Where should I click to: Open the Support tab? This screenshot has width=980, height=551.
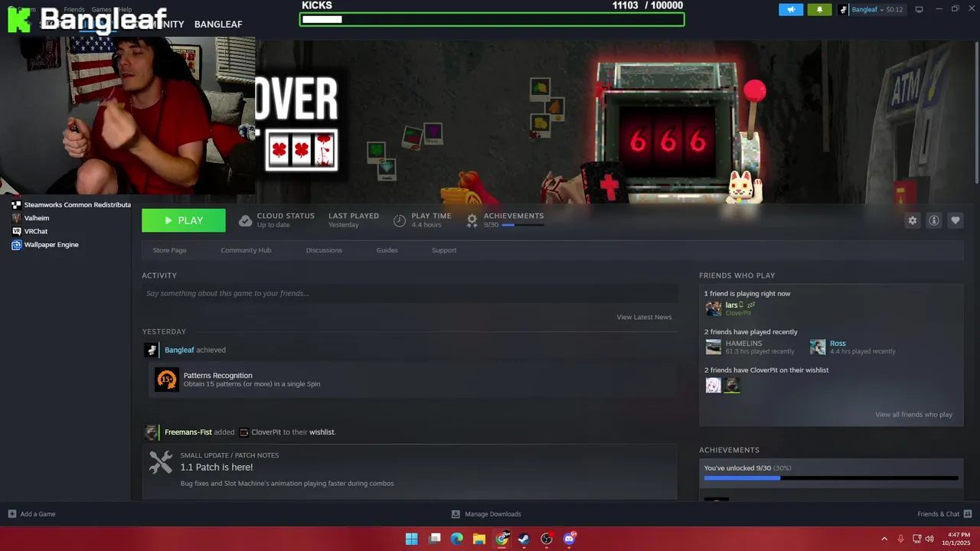point(444,250)
